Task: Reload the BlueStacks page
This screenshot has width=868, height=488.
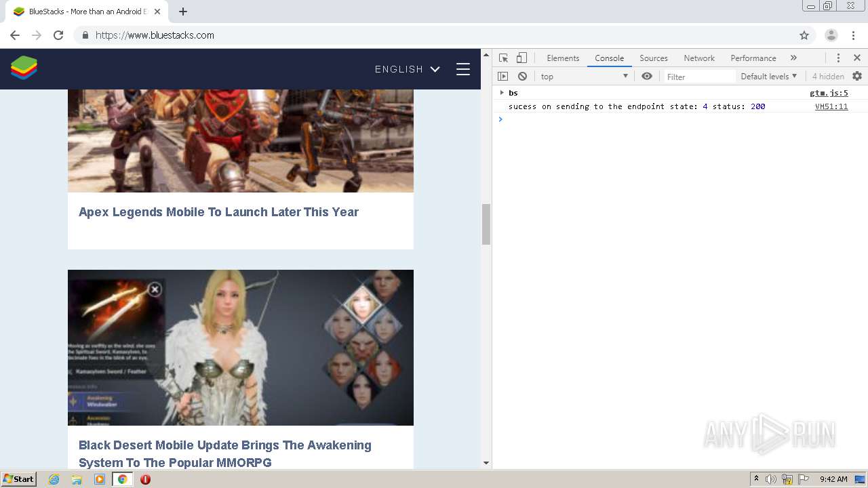Action: [58, 35]
